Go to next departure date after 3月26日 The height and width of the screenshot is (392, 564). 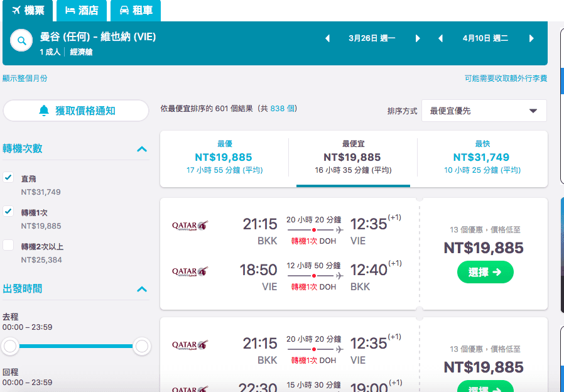[418, 38]
